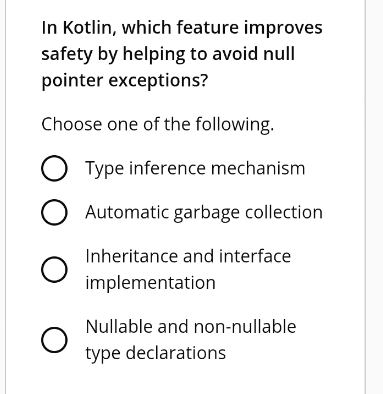
Task: Click the vertical bar at the card's right edge
Action: pyautogui.click(x=365, y=197)
